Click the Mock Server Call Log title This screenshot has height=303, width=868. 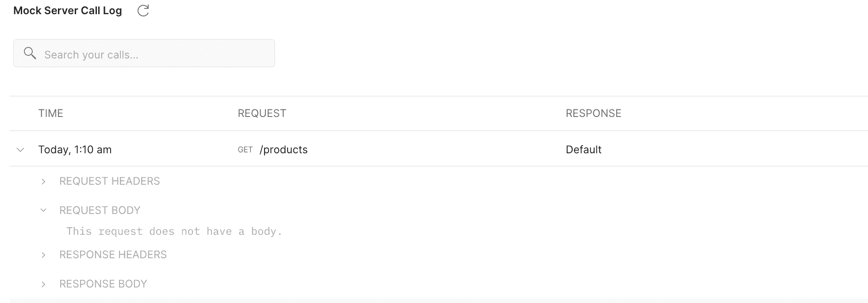click(x=68, y=11)
